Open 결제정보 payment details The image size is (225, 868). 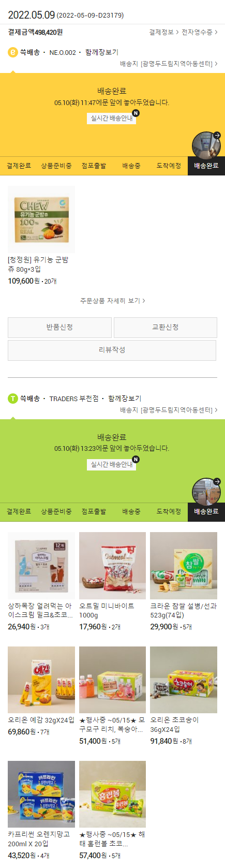pos(163,32)
